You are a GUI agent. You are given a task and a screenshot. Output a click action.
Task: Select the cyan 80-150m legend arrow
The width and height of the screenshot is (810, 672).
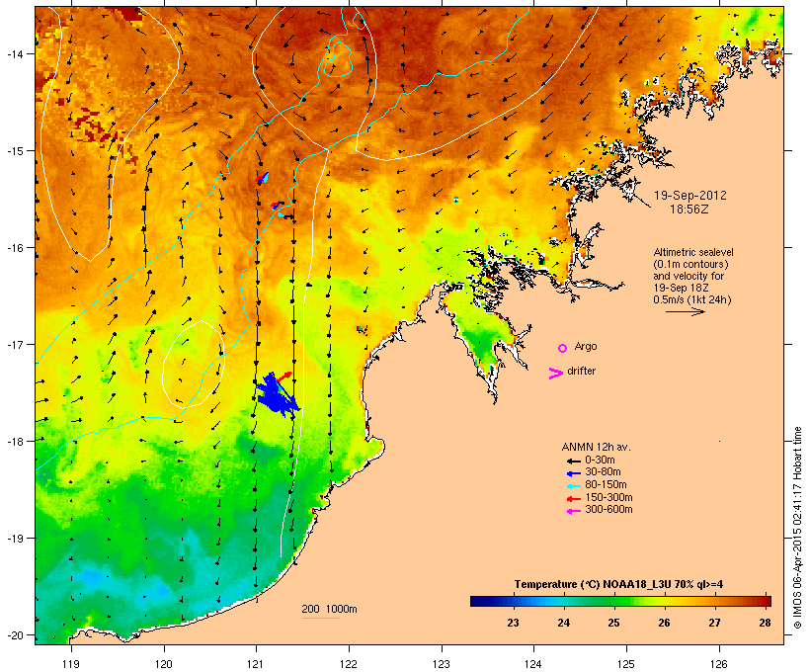pyautogui.click(x=573, y=486)
